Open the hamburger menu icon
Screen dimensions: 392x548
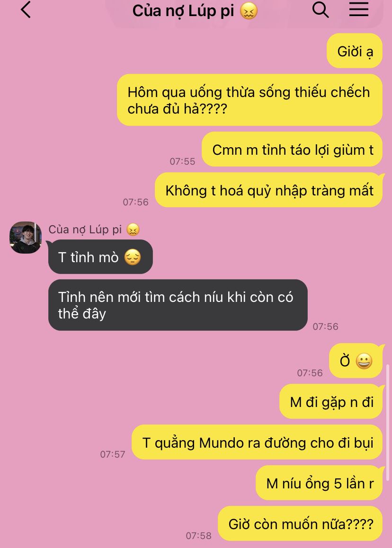(359, 9)
